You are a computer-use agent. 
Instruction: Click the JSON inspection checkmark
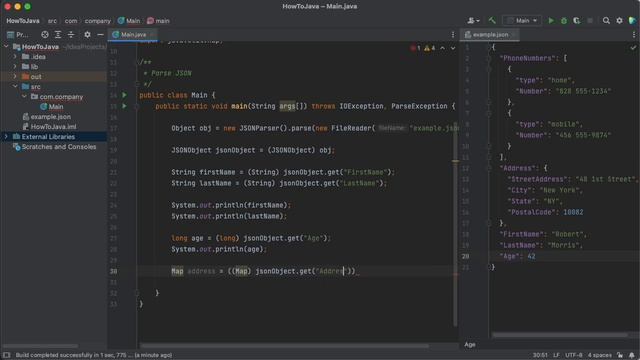point(633,47)
